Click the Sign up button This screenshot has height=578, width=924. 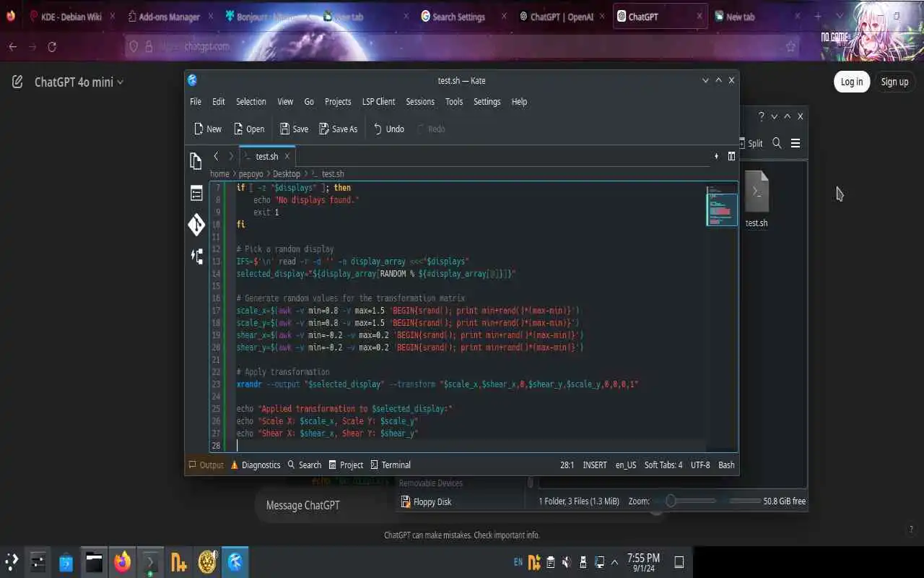point(894,82)
